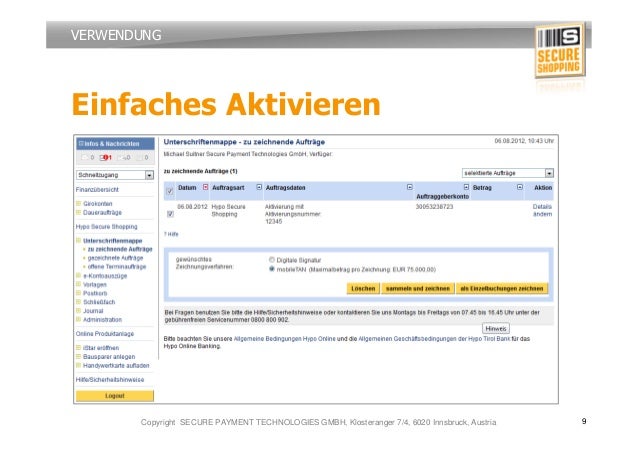Click the red sort icon beside Datum
638x451 pixels.
(205, 187)
